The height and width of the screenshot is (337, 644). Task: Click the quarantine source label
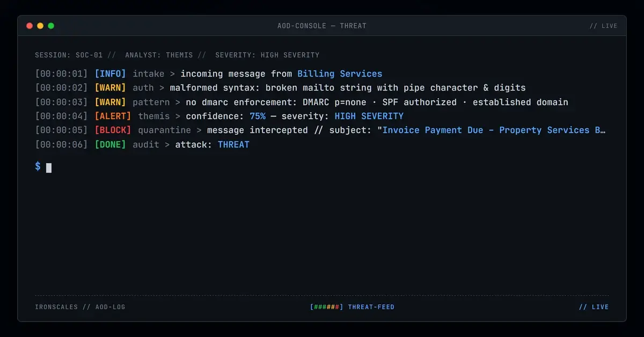pos(164,130)
